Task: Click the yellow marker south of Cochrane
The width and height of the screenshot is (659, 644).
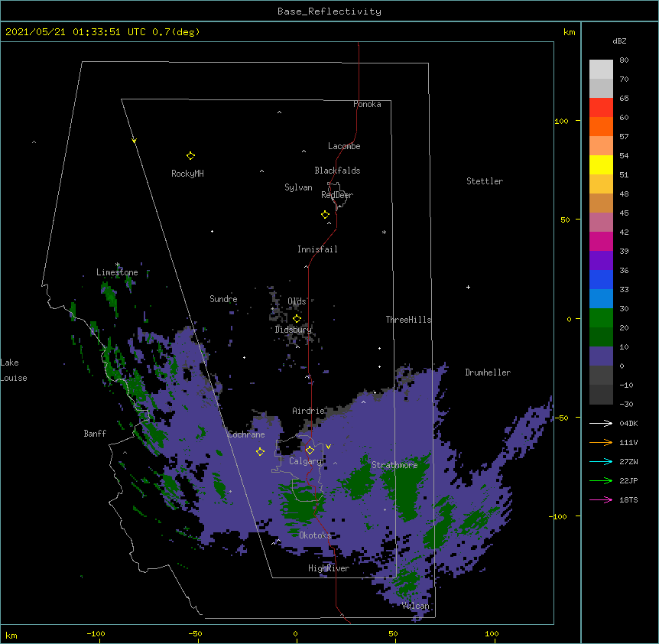Action: pos(260,451)
